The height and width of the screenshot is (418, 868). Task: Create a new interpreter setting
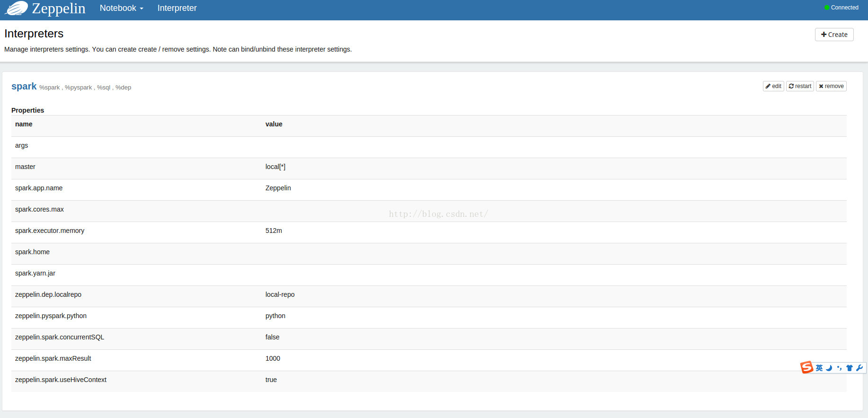[x=834, y=35]
